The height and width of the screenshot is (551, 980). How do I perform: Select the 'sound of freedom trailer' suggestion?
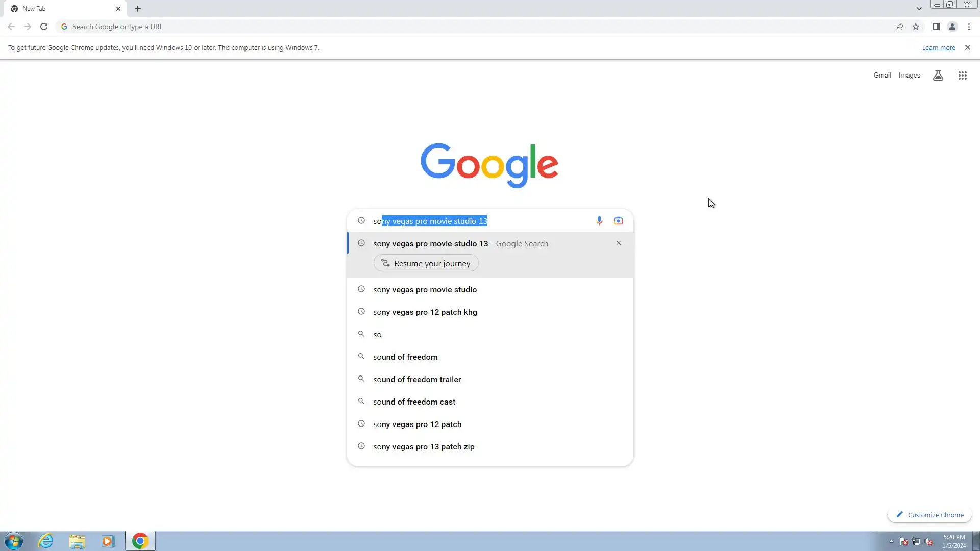[417, 380]
